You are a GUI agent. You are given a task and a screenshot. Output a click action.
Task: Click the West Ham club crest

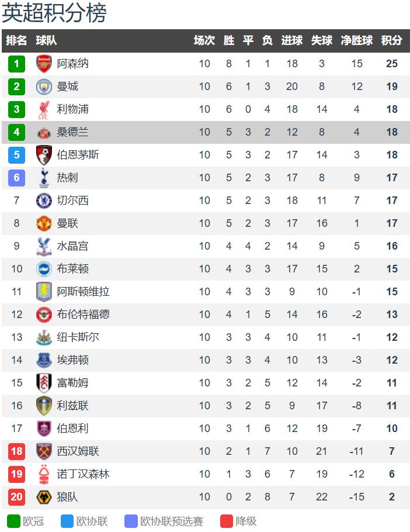pos(44,451)
